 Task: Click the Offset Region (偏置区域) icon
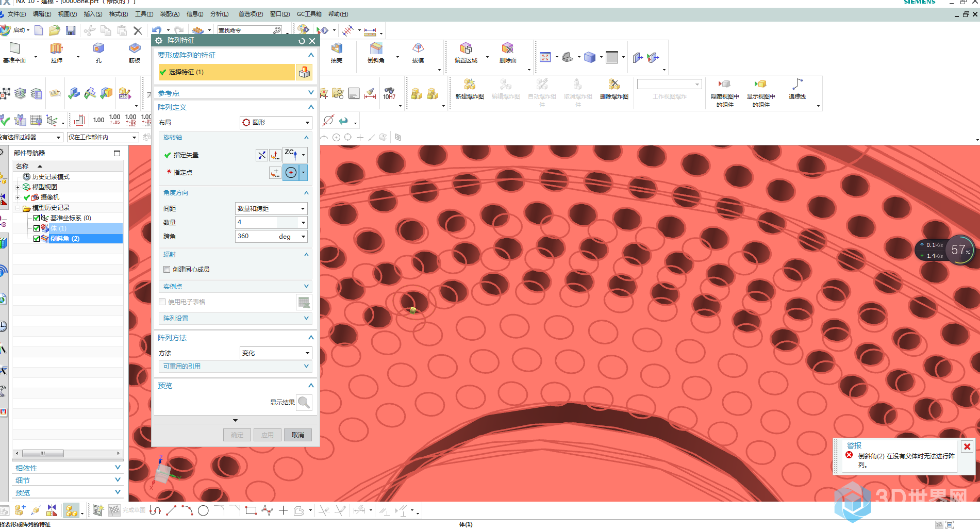click(x=466, y=48)
